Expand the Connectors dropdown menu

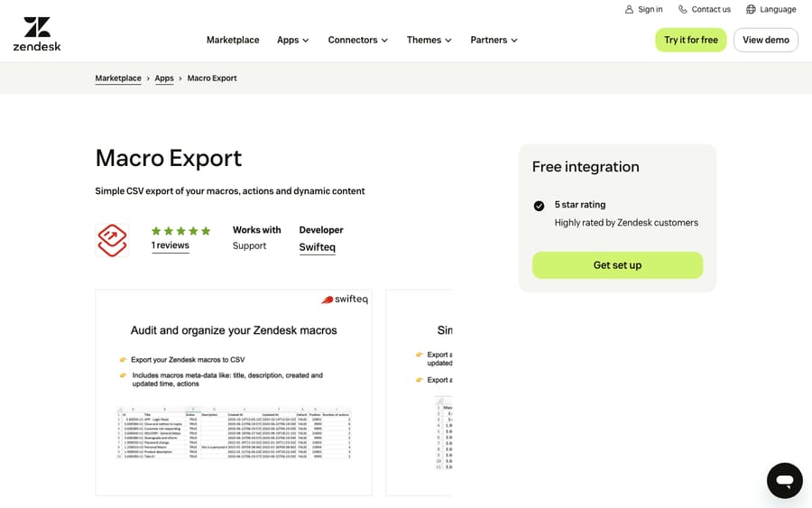358,40
